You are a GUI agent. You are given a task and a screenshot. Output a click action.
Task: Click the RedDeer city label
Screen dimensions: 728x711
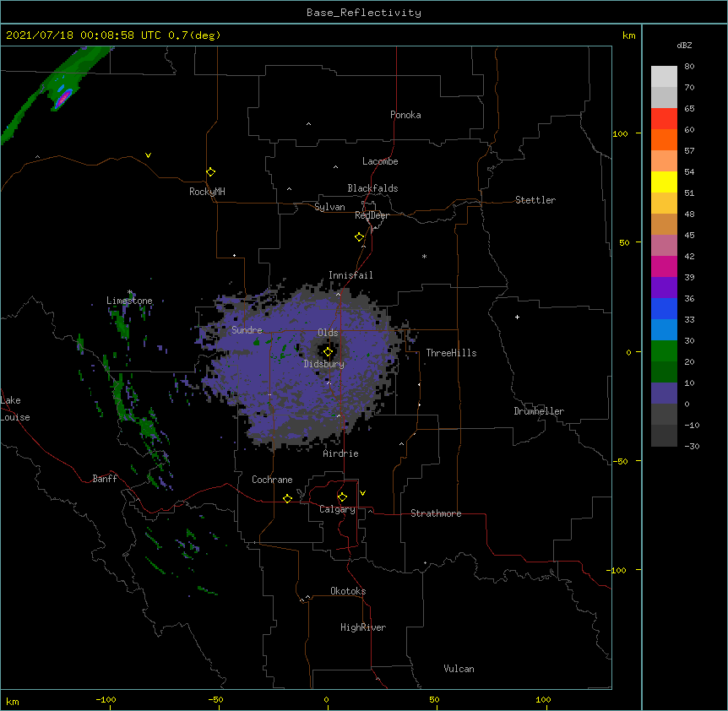coord(372,215)
